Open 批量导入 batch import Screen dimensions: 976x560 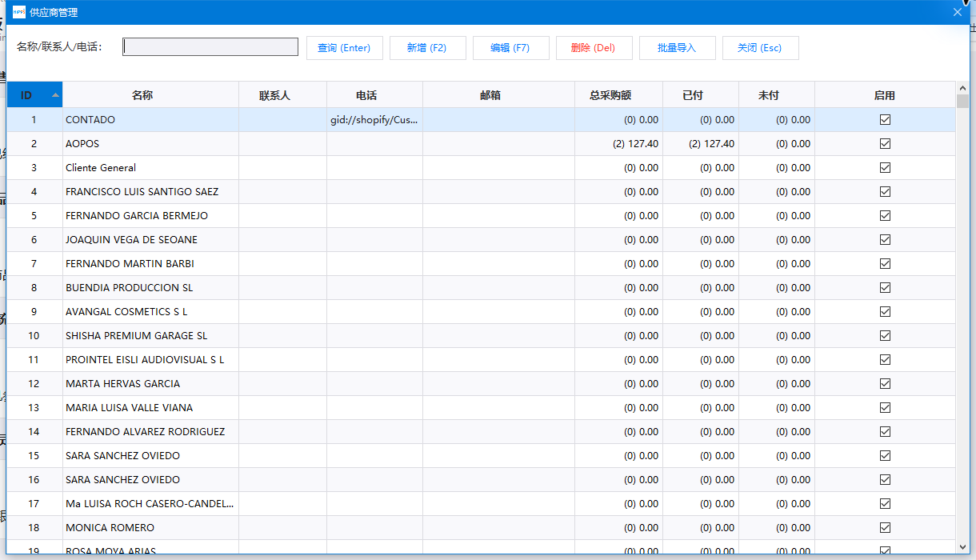[x=677, y=48]
